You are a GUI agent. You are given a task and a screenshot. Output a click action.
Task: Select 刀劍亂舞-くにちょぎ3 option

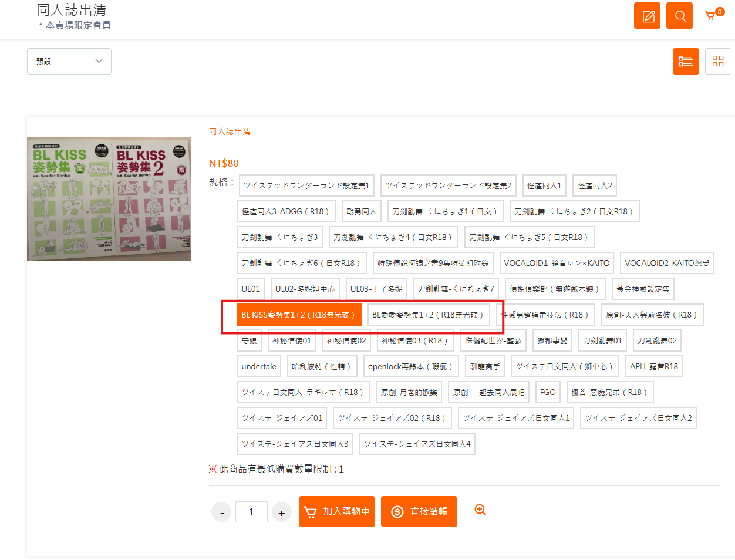point(280,237)
